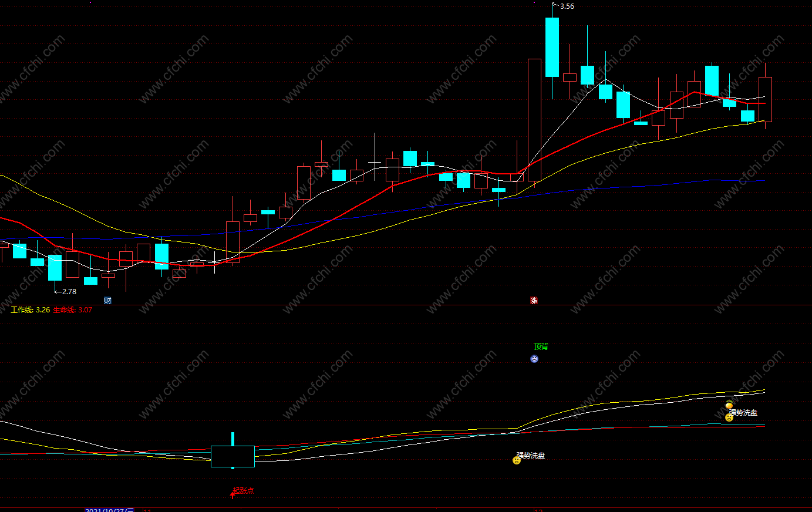Select the green 顶背 label
This screenshot has height=512, width=812.
click(541, 347)
